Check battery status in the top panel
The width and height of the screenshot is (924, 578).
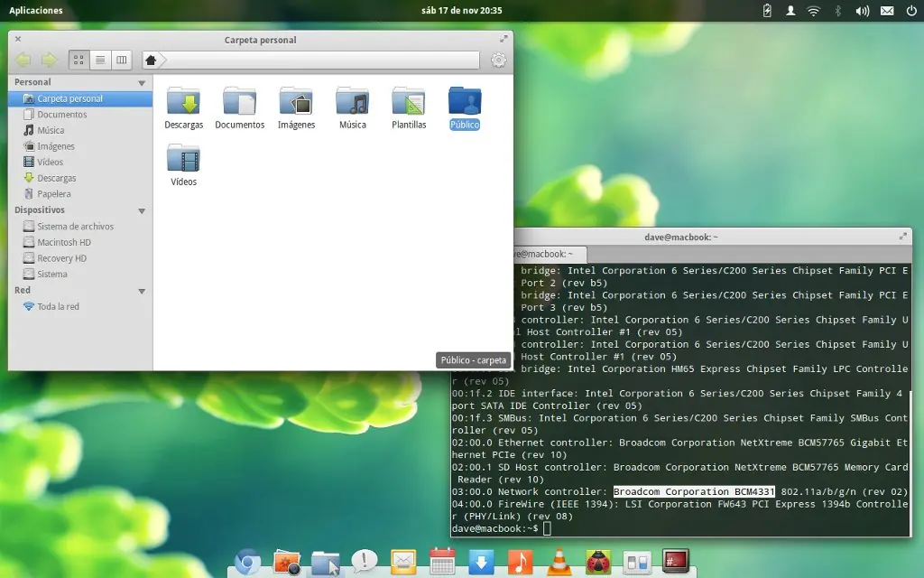766,11
